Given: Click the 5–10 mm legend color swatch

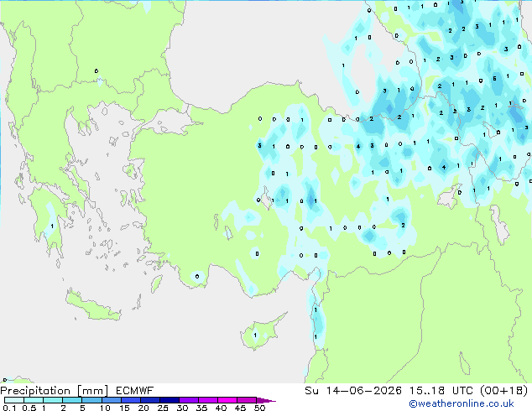Looking at the screenshot, I should (91, 400).
